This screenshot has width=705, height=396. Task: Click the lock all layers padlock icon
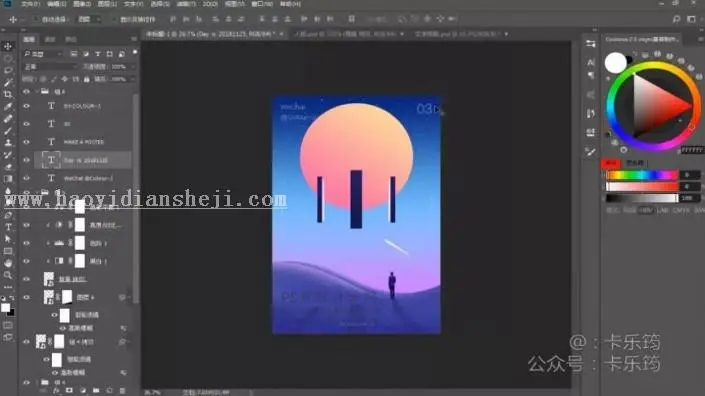[x=86, y=79]
